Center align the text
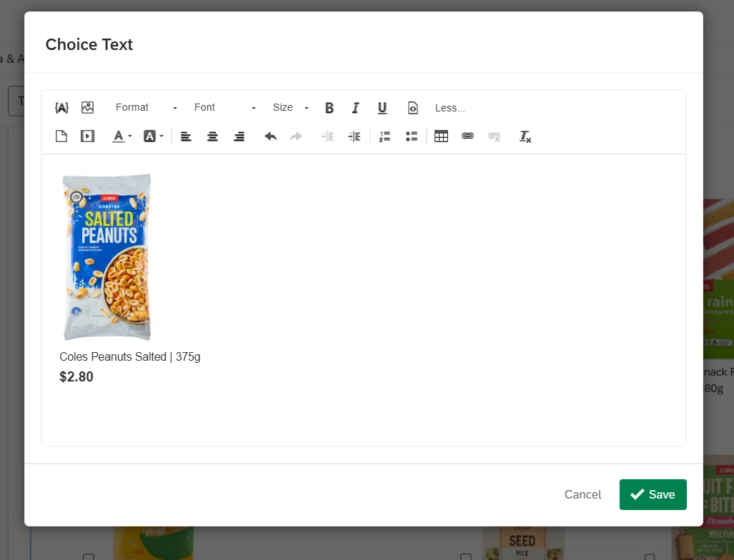This screenshot has width=734, height=560. [x=212, y=136]
